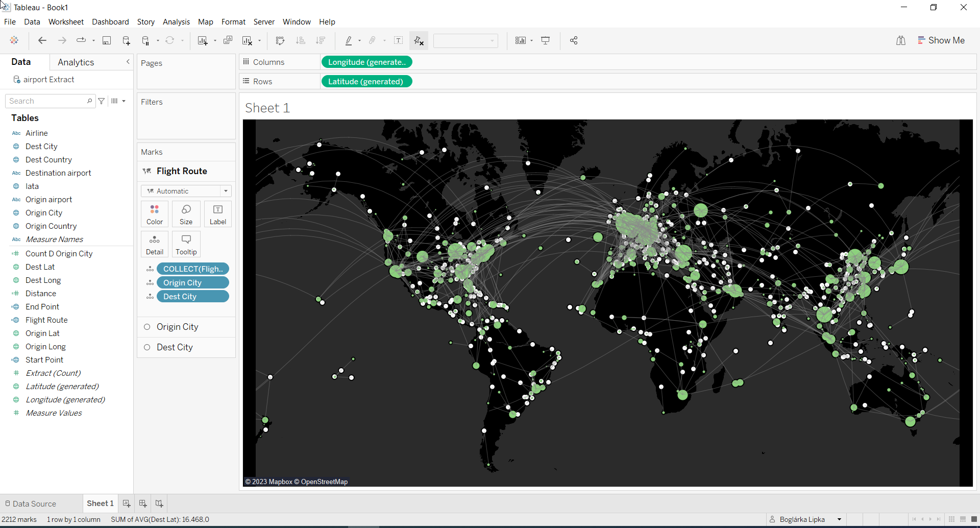Open the Color marks card
Image resolution: width=980 pixels, height=528 pixels.
[x=155, y=214]
